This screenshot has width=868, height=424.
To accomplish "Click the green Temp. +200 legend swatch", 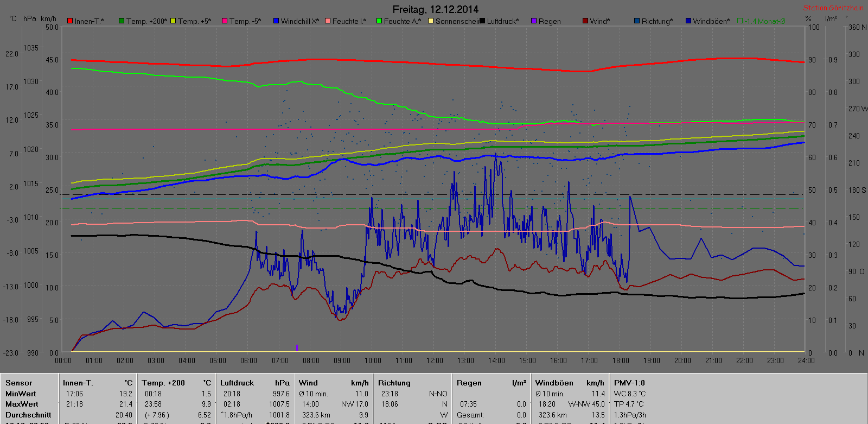I will 122,21.
